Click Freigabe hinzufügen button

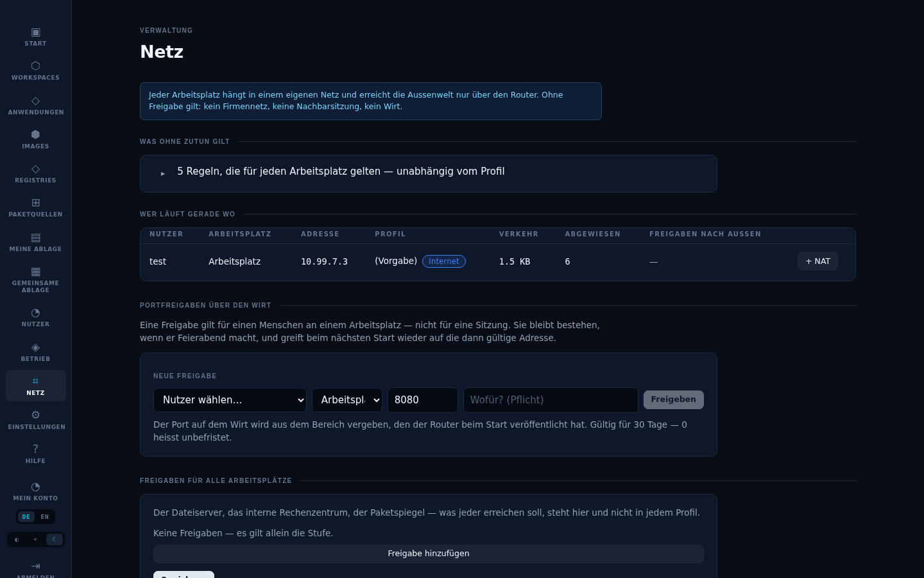point(429,554)
